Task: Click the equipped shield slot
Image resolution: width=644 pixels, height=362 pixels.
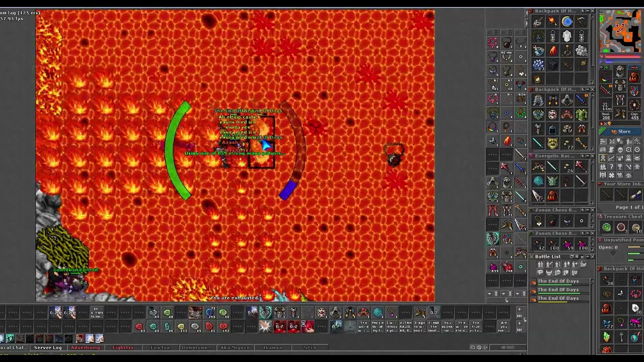Action: [634, 90]
